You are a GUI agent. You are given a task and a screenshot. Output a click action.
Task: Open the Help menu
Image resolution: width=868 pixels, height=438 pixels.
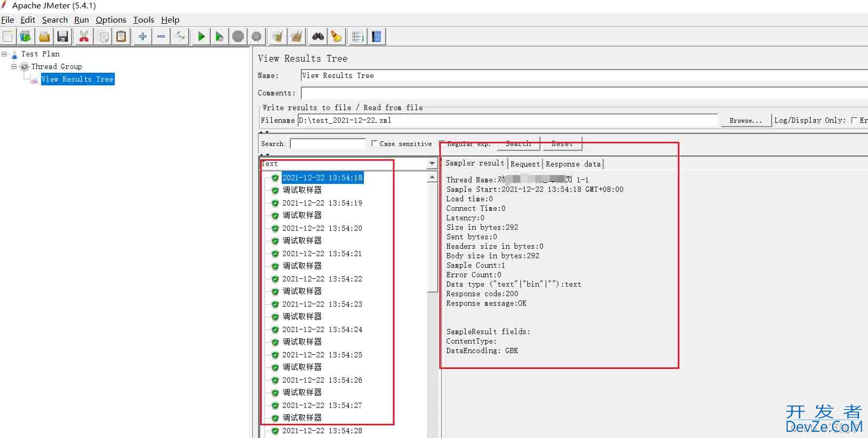click(x=170, y=20)
